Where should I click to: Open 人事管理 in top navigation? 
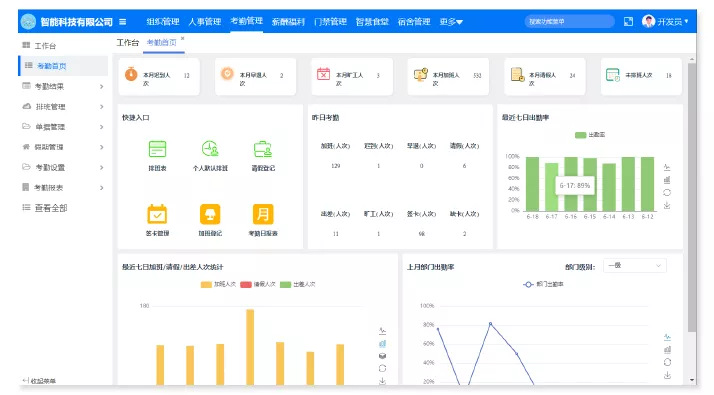(x=204, y=21)
